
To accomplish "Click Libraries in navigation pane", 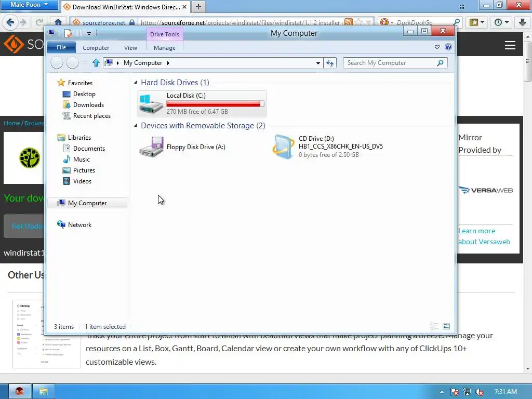I will point(79,137).
